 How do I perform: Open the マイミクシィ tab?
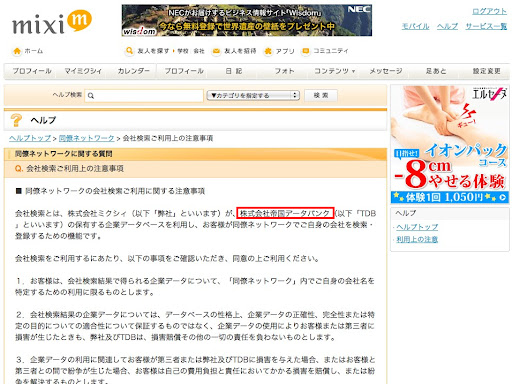coord(83,71)
